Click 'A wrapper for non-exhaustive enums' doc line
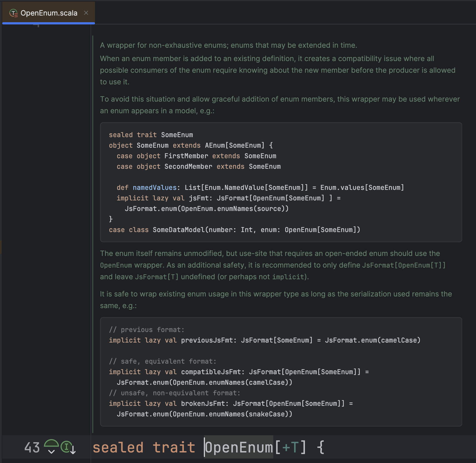476x463 pixels. coord(228,45)
